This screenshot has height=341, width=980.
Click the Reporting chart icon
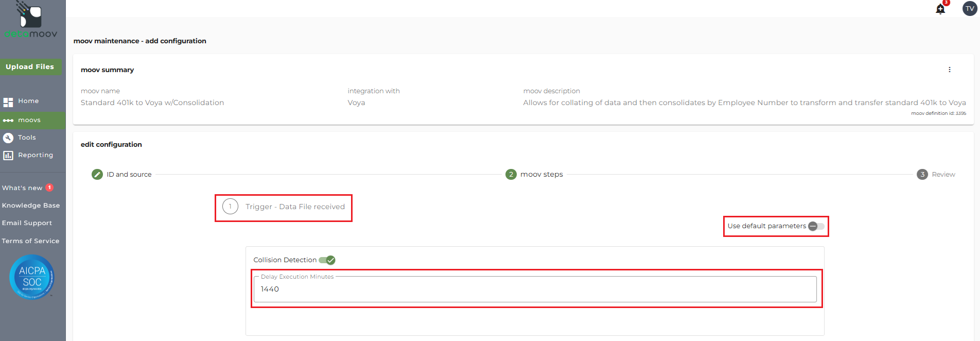point(8,155)
